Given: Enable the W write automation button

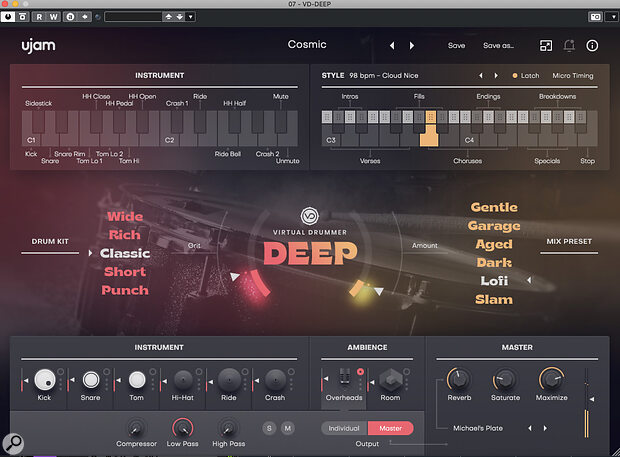Looking at the screenshot, I should click(x=54, y=17).
